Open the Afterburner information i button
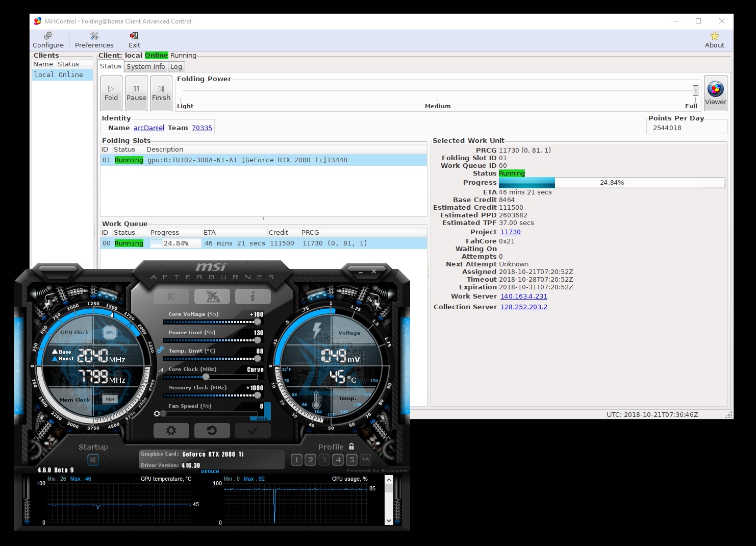The image size is (756, 546). pos(253,296)
